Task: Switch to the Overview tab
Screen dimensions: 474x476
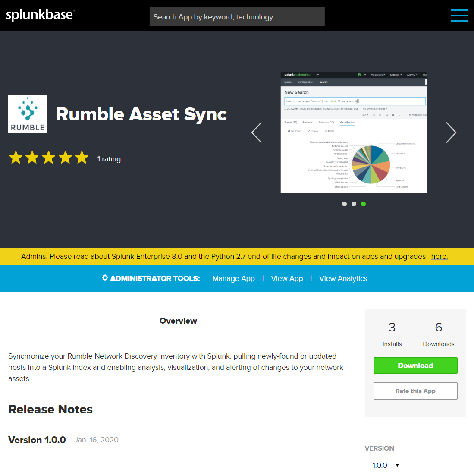Action: click(x=178, y=321)
